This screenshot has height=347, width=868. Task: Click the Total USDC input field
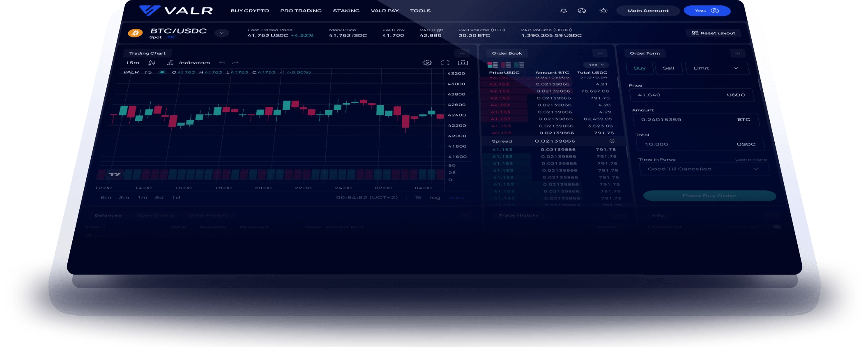[700, 144]
